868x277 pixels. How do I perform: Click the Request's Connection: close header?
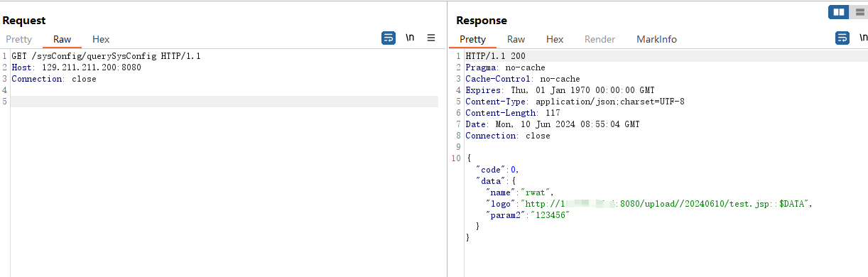click(x=54, y=79)
